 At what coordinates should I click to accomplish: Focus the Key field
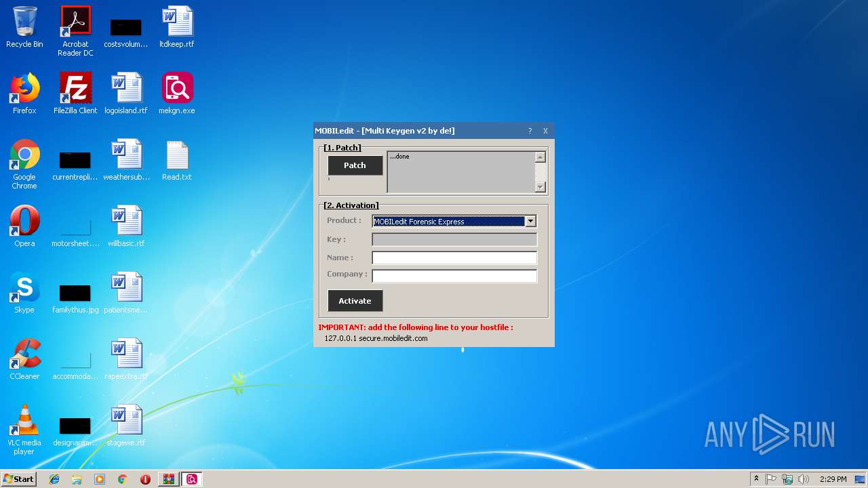click(x=454, y=239)
